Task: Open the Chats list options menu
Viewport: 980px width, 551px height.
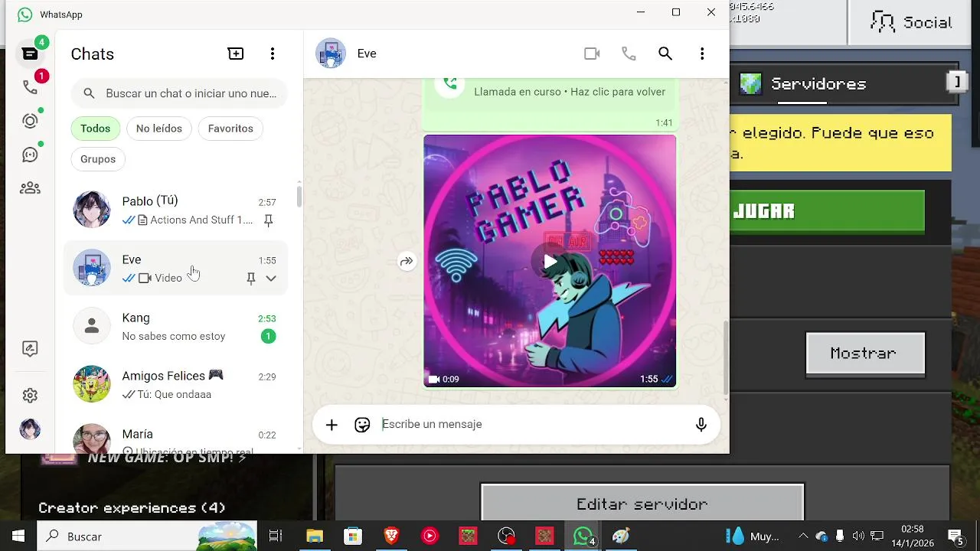Action: click(273, 54)
